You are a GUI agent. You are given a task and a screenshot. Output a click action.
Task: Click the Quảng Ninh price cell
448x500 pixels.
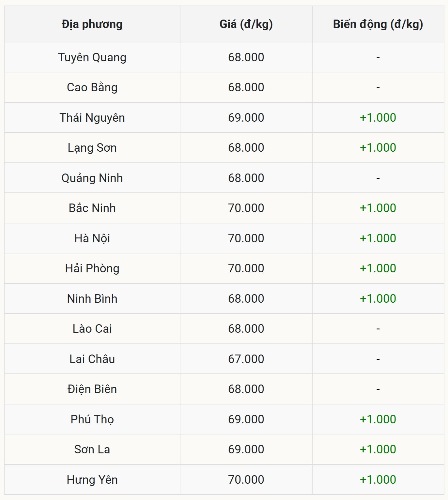click(246, 178)
